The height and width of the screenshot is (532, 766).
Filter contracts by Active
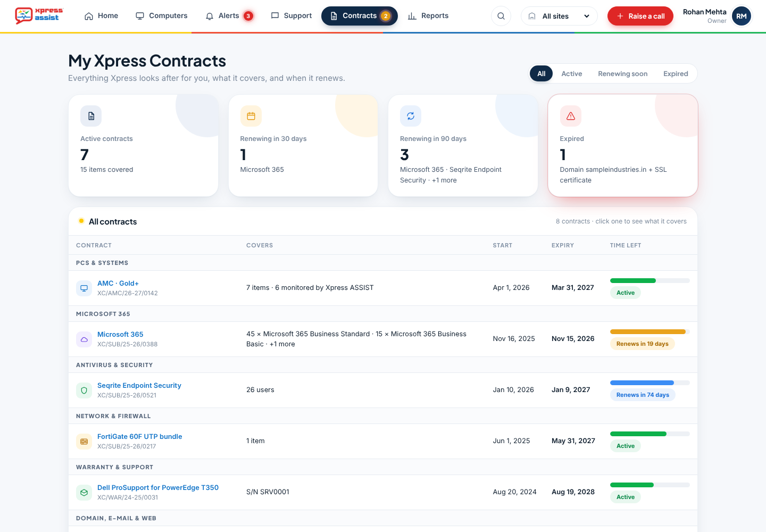coord(572,74)
